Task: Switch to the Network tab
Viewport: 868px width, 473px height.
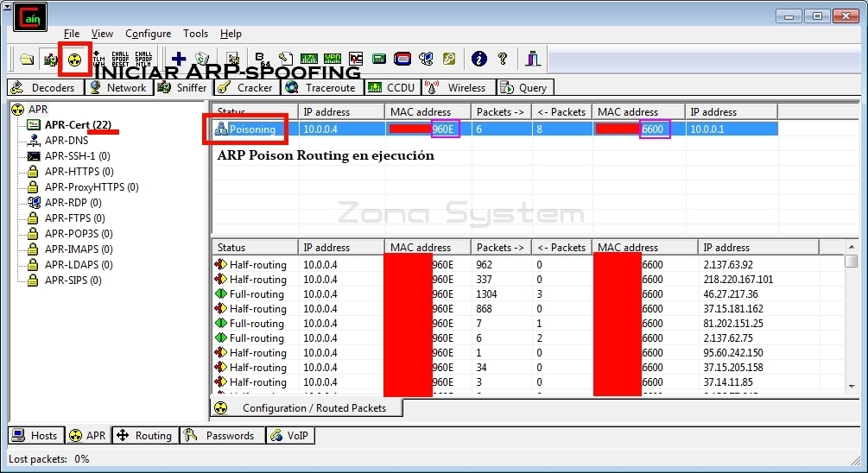Action: click(x=118, y=87)
